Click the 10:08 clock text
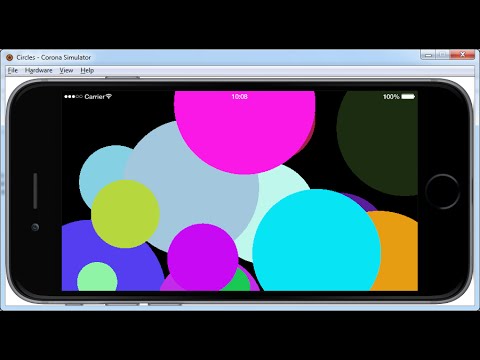The image size is (480, 360). pos(240,97)
